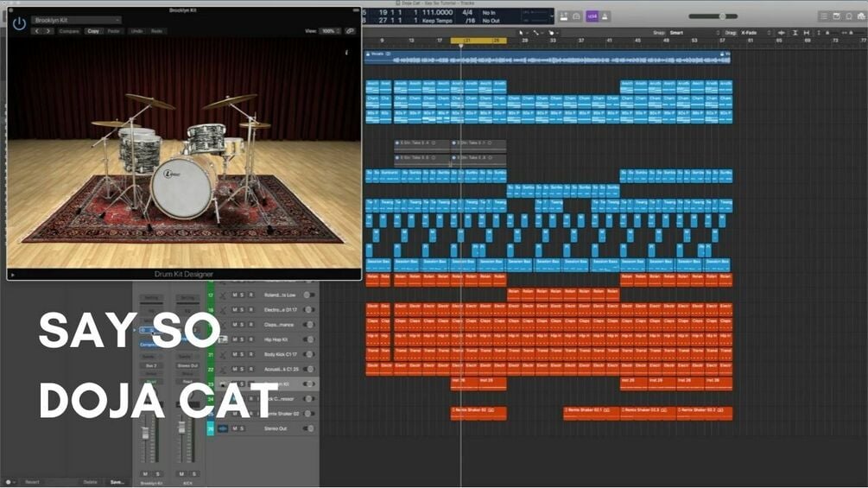Mute the Hip Hop Kit track

point(235,339)
